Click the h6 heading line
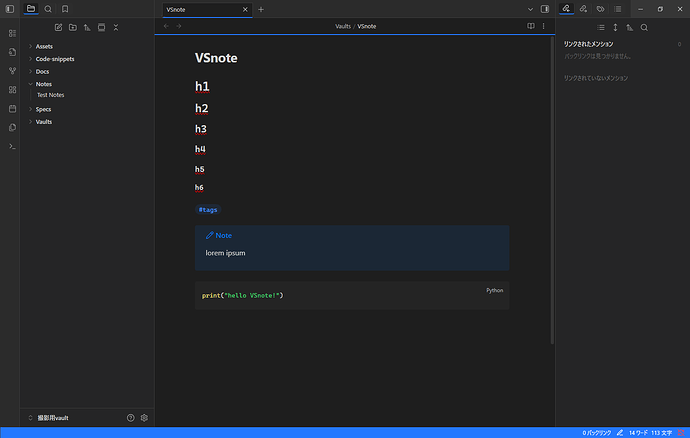Viewport: 690px width, 438px height. pyautogui.click(x=199, y=188)
